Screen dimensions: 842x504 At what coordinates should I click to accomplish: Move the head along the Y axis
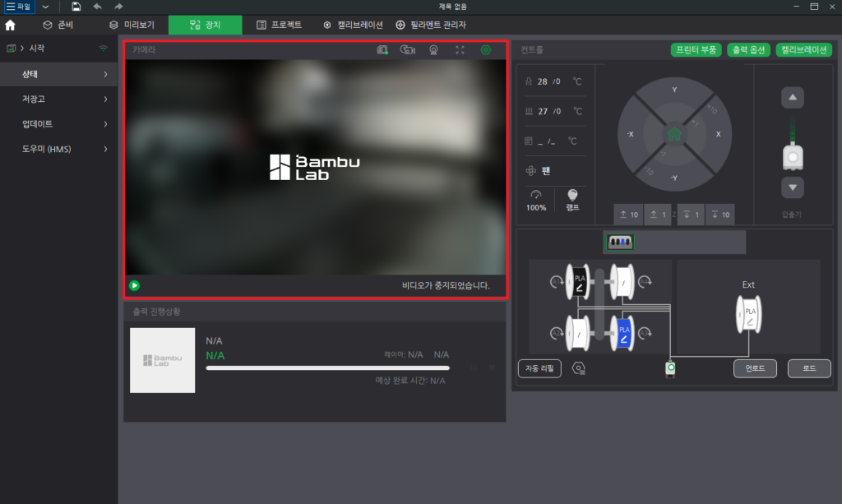coord(674,90)
